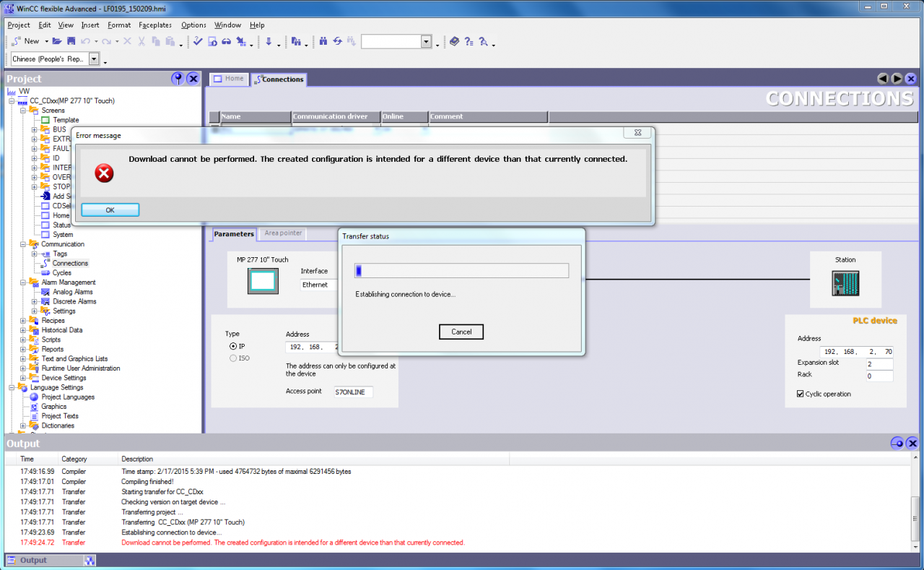Viewport: 924px width, 570px height.
Task: Click OK in the Error message dialog
Action: (110, 210)
